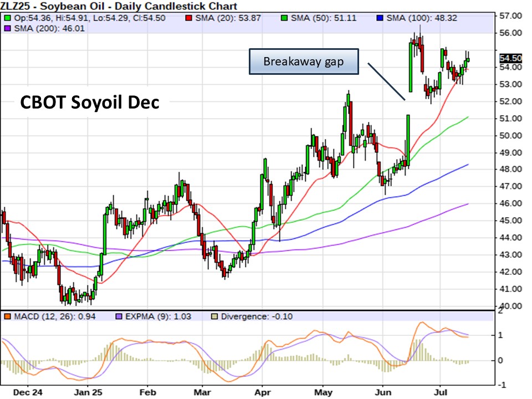Click the 54.50 current price tag

(510, 58)
